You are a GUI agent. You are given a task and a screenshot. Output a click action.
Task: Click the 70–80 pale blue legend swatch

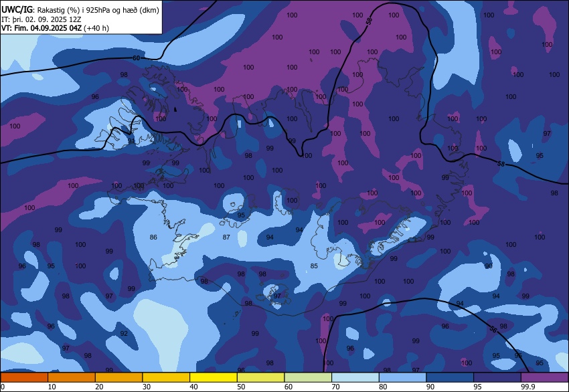[355, 377]
